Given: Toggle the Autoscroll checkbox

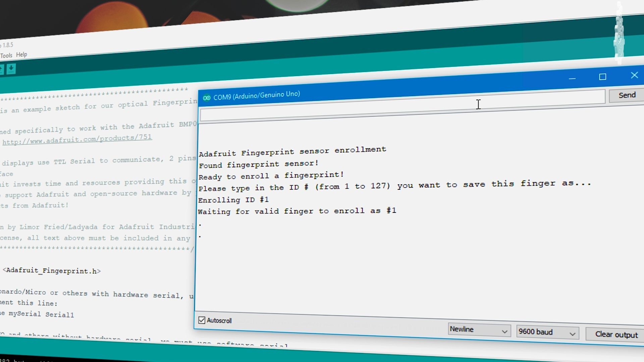Looking at the screenshot, I should (x=202, y=320).
